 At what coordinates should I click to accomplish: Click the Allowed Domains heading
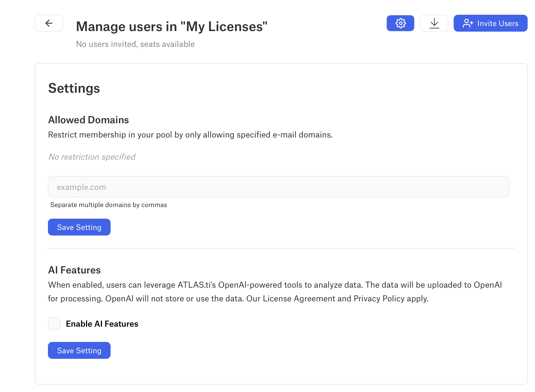(88, 120)
